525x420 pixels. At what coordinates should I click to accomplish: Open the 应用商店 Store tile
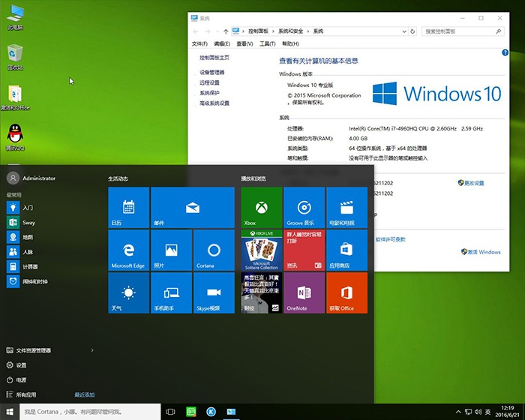(346, 250)
